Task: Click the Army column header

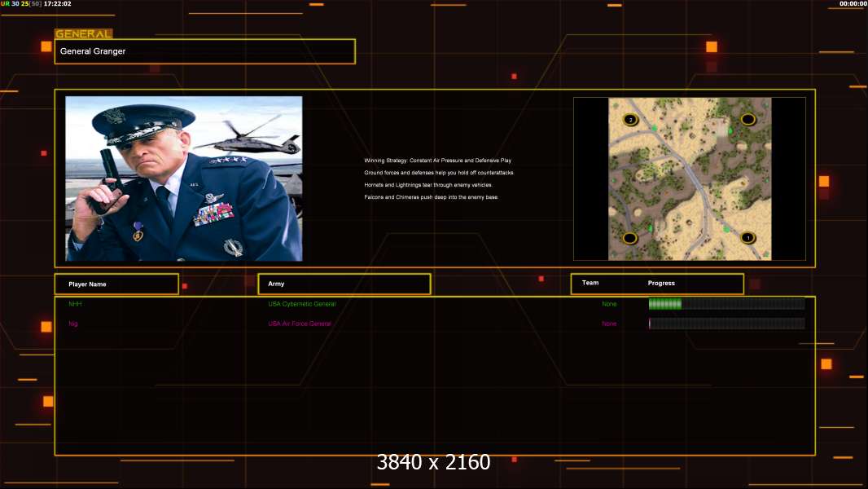Action: [x=344, y=284]
